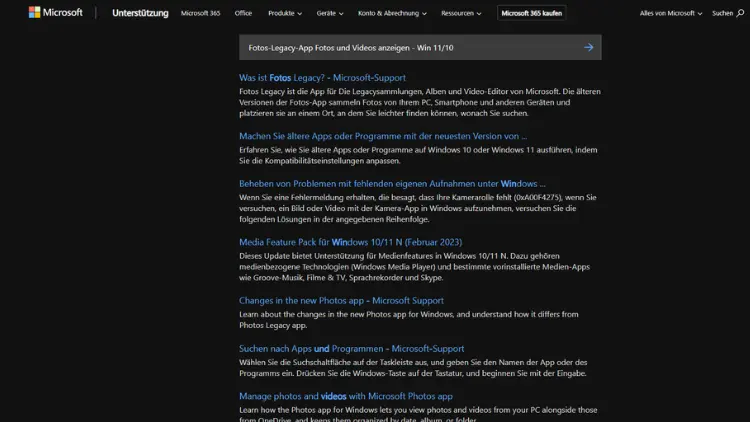Open the Media Feature Pack für Windows link
The image size is (750, 422).
pos(350,242)
